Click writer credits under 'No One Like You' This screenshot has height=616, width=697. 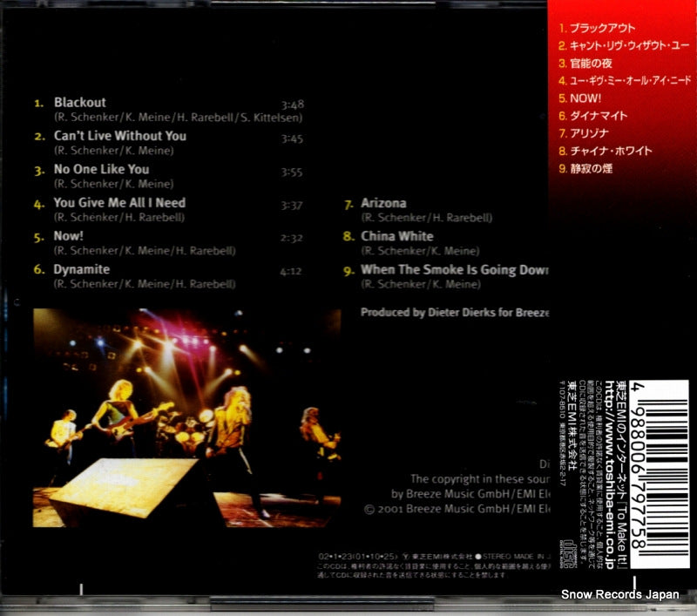click(x=114, y=184)
